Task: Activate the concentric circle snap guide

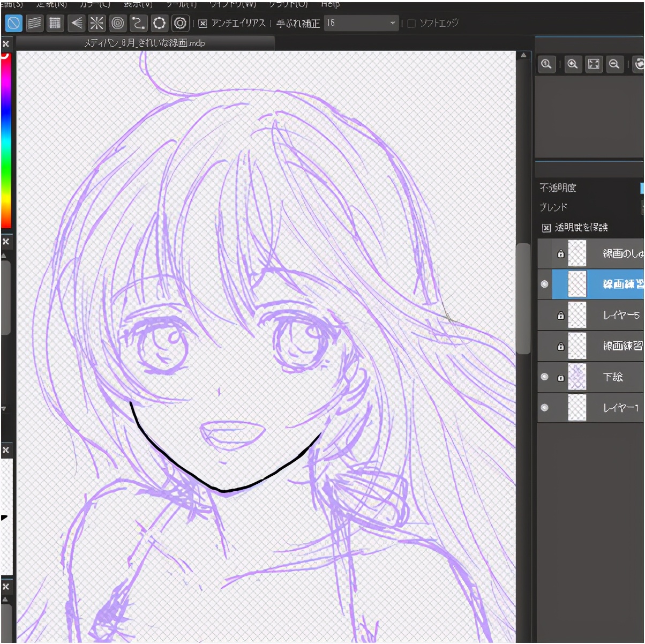Action: tap(117, 23)
